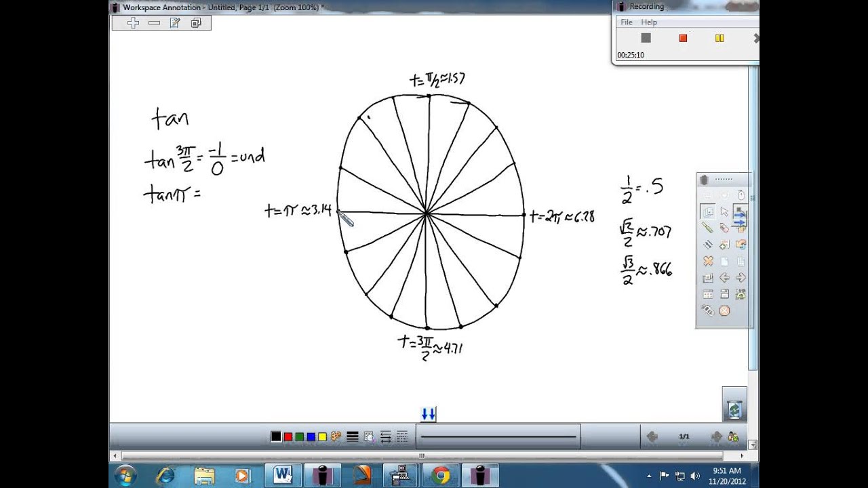Click the blue double down-arrow toggle above properties bar
868x488 pixels.
coord(428,414)
